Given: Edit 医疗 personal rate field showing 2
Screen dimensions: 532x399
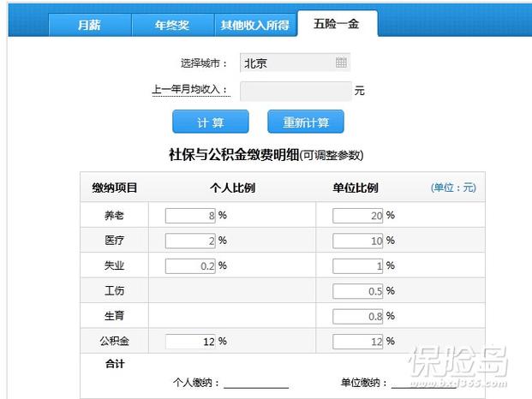Looking at the screenshot, I should pyautogui.click(x=190, y=241).
